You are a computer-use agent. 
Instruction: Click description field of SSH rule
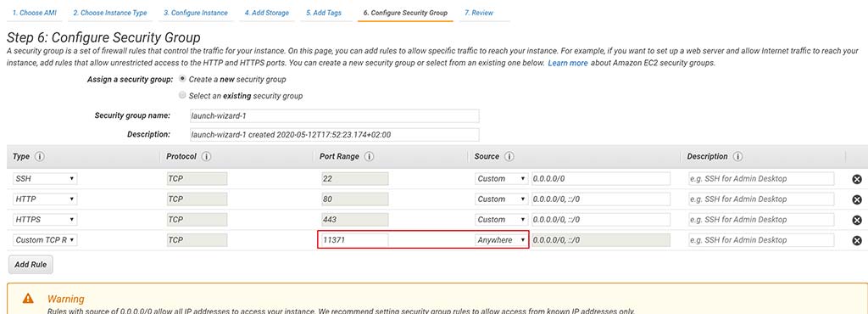click(761, 179)
